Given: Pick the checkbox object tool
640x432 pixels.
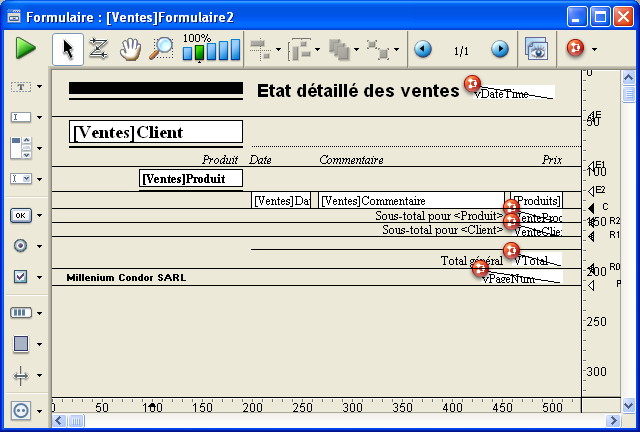Looking at the screenshot, I should click(20, 276).
